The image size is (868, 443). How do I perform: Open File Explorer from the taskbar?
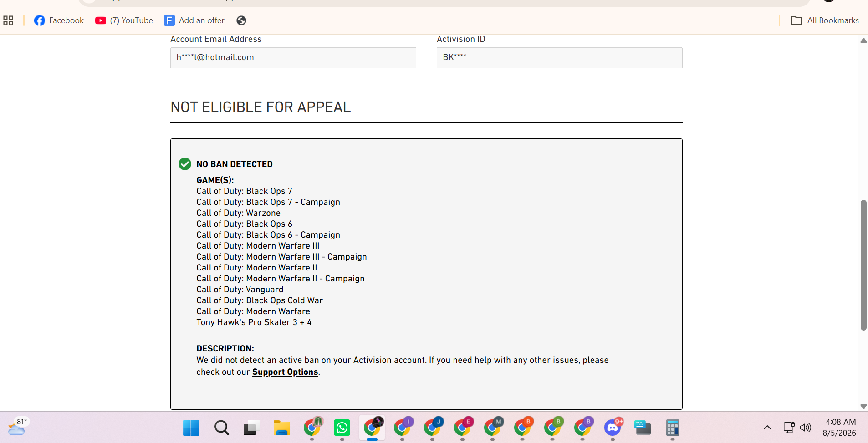click(x=281, y=428)
